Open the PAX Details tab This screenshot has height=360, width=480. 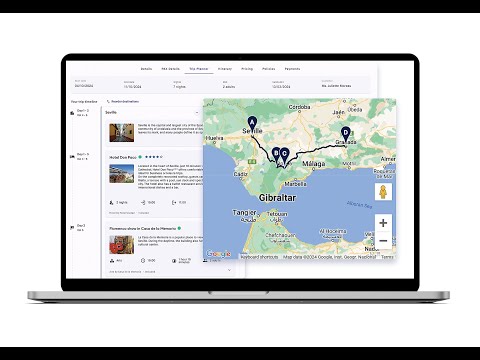170,69
